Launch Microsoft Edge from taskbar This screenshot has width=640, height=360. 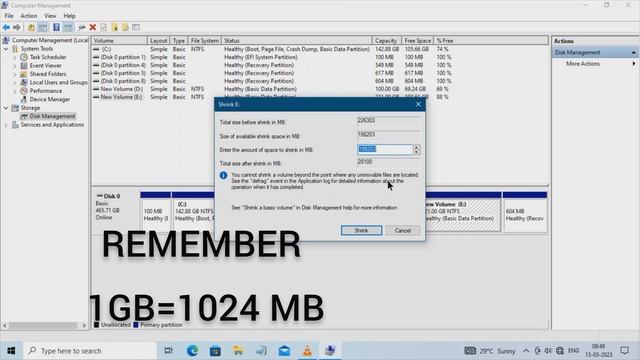[x=192, y=351]
